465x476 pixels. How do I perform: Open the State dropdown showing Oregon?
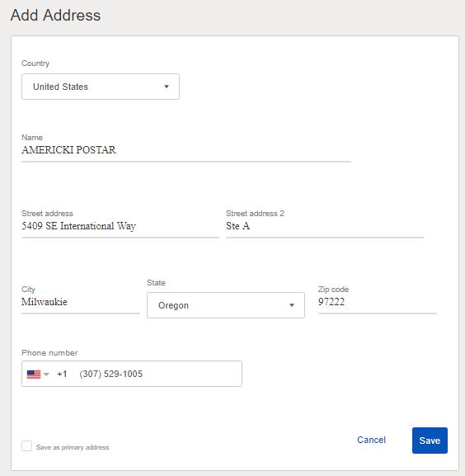tap(226, 305)
